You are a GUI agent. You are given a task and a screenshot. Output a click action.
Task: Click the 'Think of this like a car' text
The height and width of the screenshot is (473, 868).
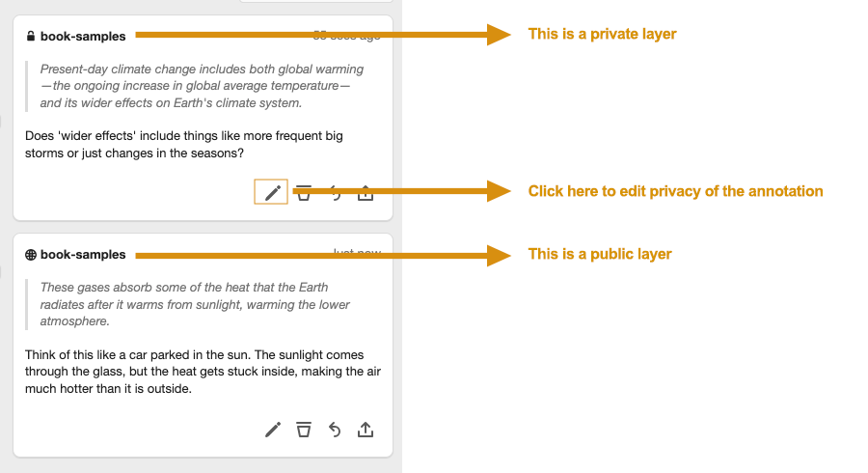click(x=194, y=372)
